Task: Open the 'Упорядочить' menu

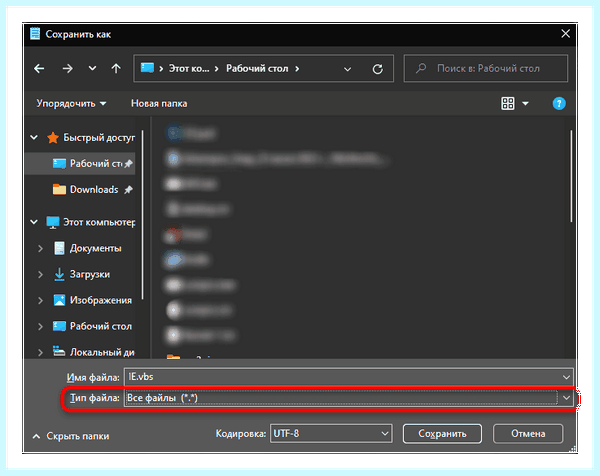Action: pos(71,104)
